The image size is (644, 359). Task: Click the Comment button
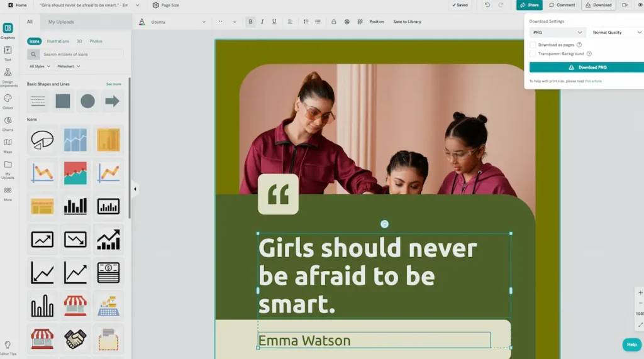tap(562, 5)
